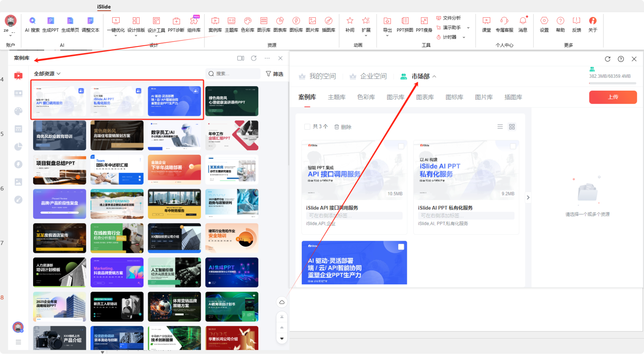Click the PPT瘦身 tool icon
Image resolution: width=644 pixels, height=354 pixels.
point(424,21)
